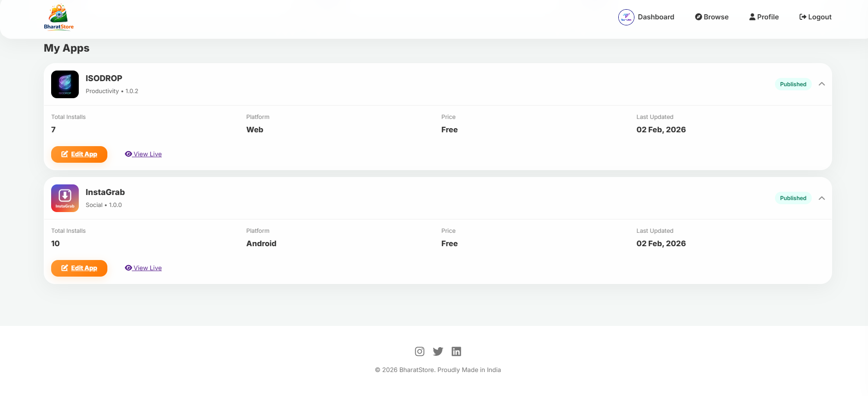
Task: Click Edit App for ISODROP
Action: click(79, 154)
